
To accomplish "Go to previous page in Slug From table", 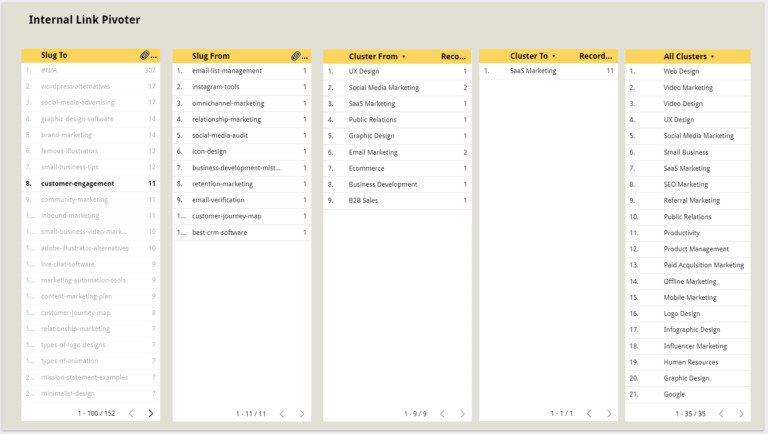I will point(282,414).
